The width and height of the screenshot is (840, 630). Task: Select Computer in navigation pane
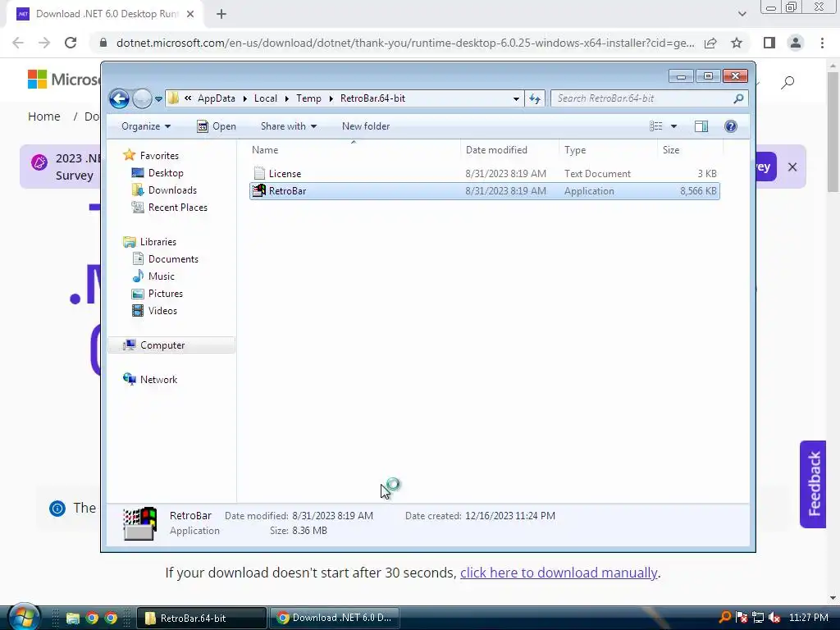171,345
